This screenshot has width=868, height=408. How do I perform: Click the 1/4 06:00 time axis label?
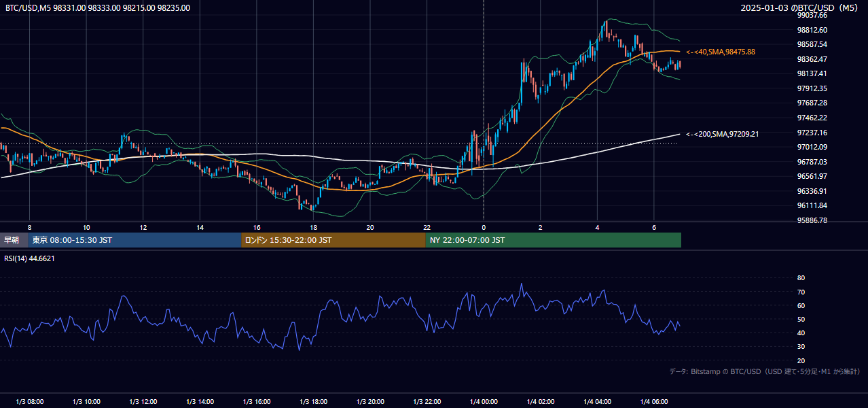click(x=654, y=402)
